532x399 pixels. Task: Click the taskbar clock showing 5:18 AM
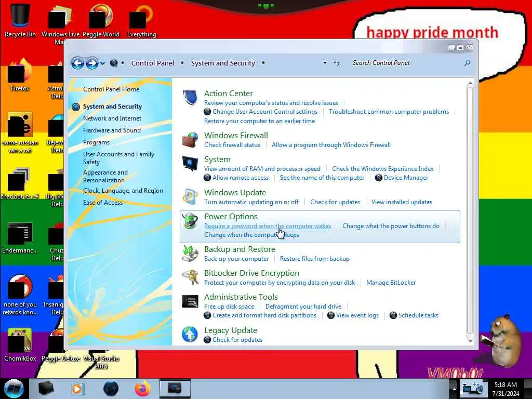coord(506,389)
